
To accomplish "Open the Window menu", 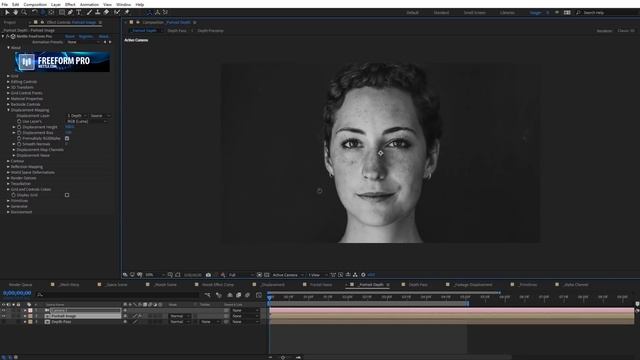I will click(124, 4).
